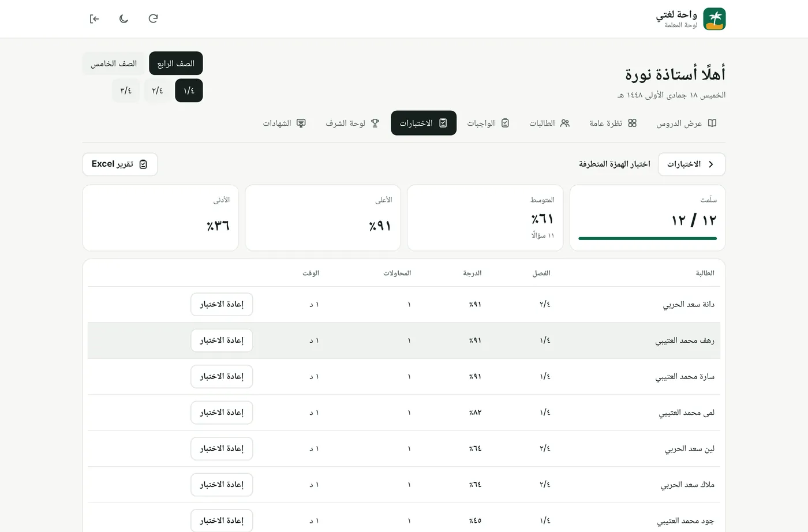Click the green submission progress bar

pyautogui.click(x=648, y=238)
